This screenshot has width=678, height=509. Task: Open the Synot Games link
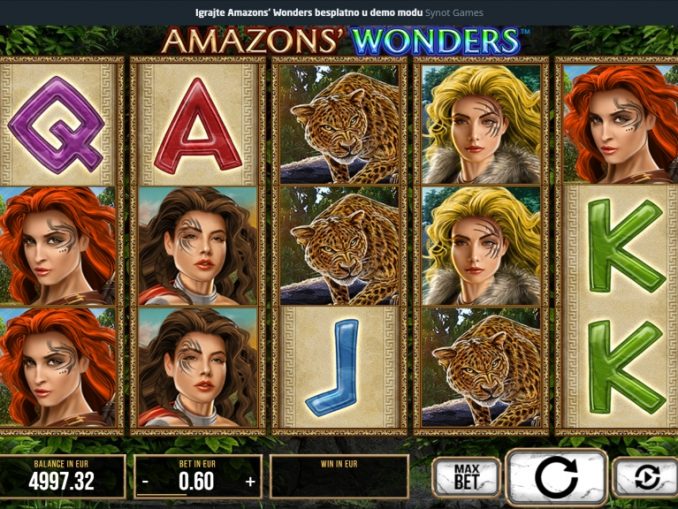454,13
